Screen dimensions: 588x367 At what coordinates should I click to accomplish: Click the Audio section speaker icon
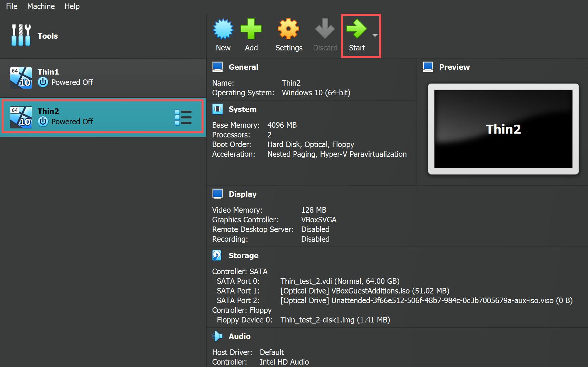click(217, 336)
